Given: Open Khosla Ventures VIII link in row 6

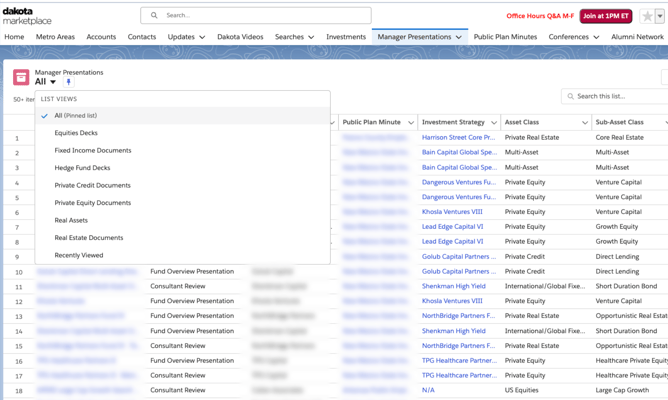Looking at the screenshot, I should point(452,212).
